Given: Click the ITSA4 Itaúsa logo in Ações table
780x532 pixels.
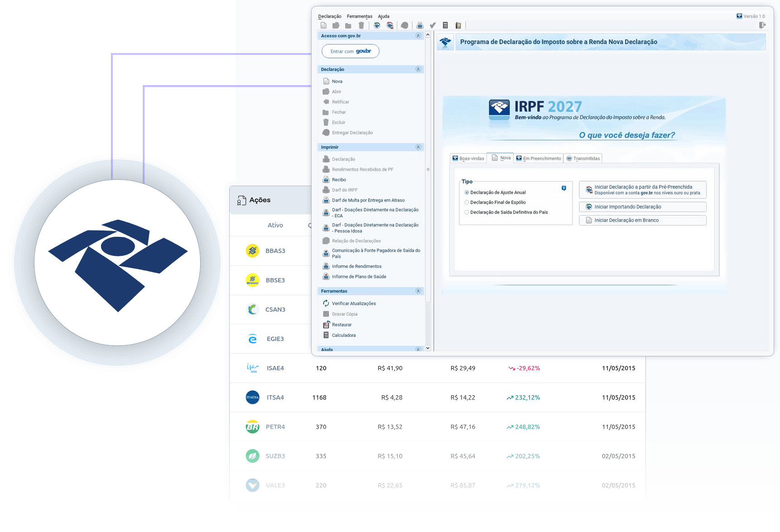Looking at the screenshot, I should [253, 398].
